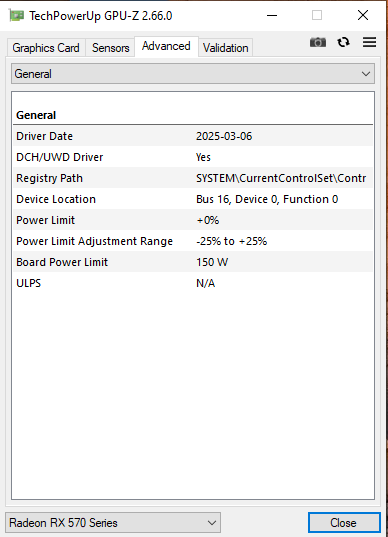Open the Sensors tab
The image size is (388, 537).
pos(110,48)
